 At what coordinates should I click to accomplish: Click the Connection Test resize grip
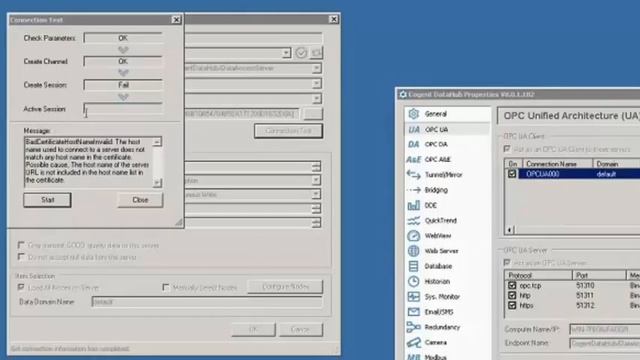[x=179, y=222]
